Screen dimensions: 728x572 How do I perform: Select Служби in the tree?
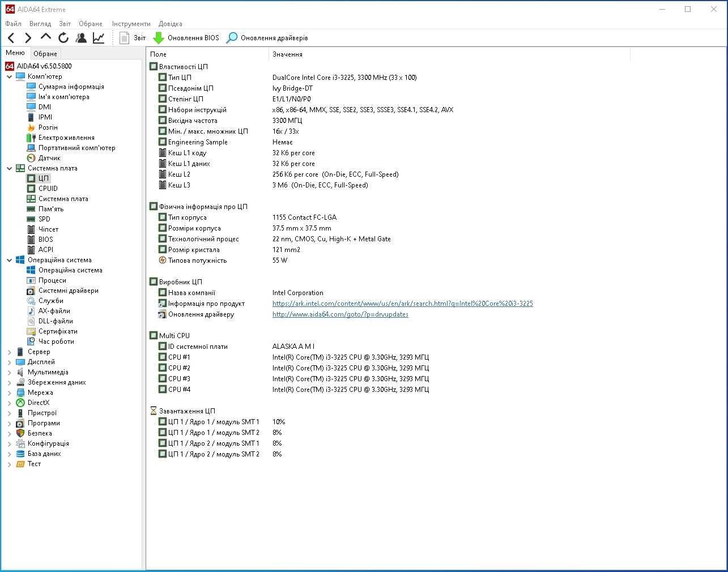click(51, 301)
